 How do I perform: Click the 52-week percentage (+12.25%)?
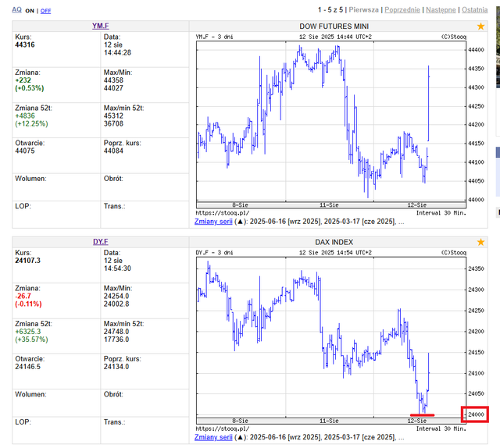(31, 123)
